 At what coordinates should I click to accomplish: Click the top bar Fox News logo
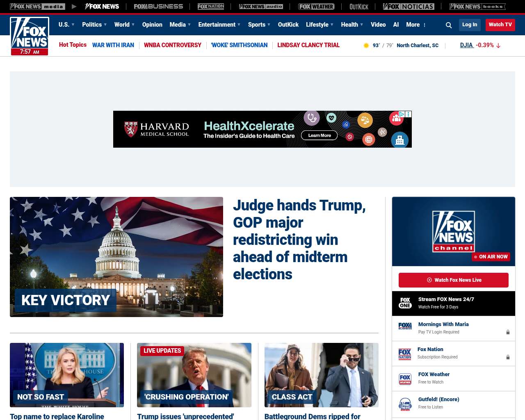(x=102, y=7)
